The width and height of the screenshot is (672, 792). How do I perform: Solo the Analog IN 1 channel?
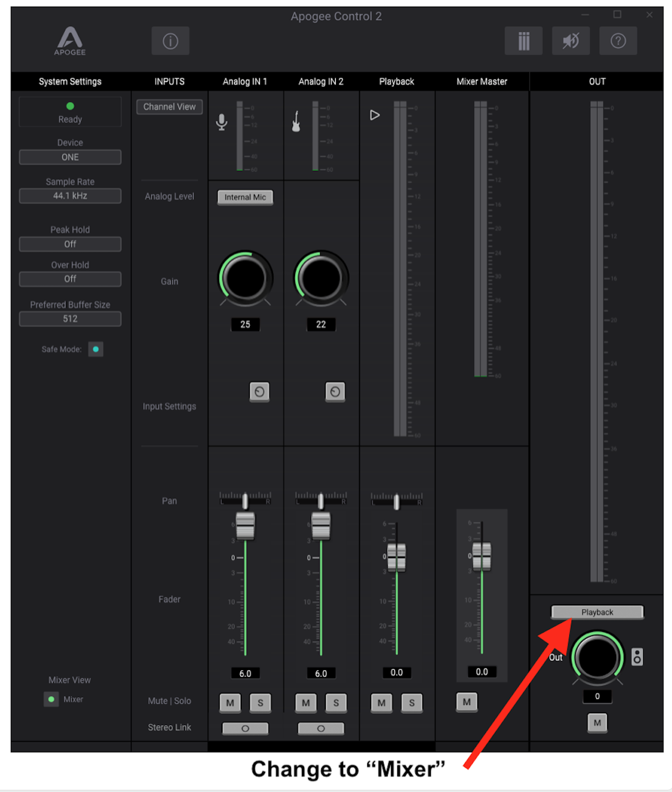261,703
